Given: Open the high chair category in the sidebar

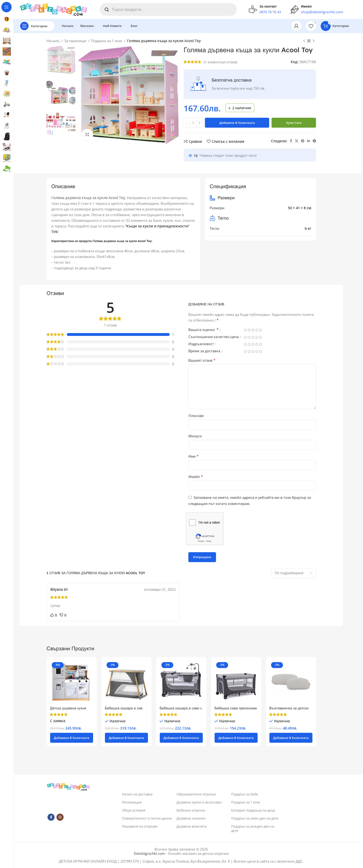Looking at the screenshot, I should [x=6, y=126].
